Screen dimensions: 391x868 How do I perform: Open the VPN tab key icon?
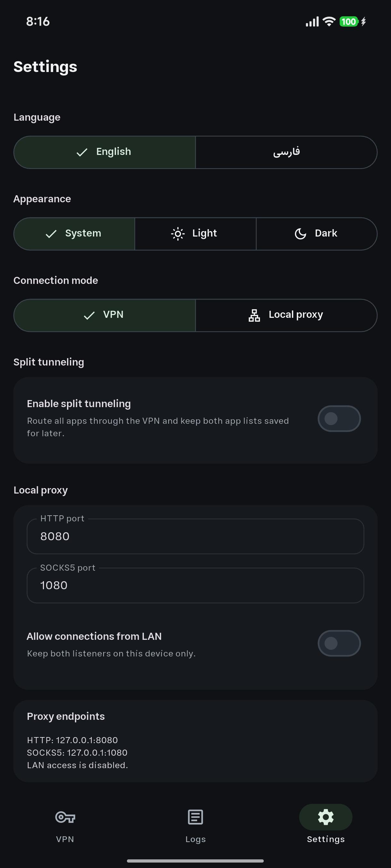point(65,817)
